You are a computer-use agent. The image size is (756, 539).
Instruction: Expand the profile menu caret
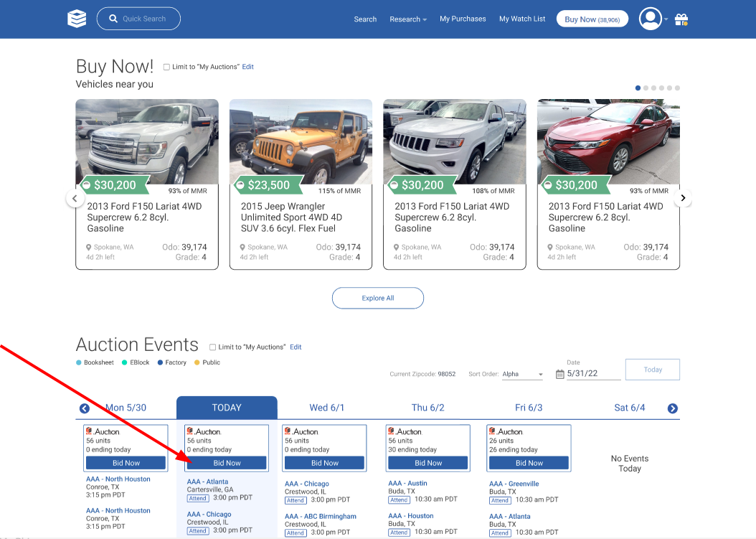point(666,19)
